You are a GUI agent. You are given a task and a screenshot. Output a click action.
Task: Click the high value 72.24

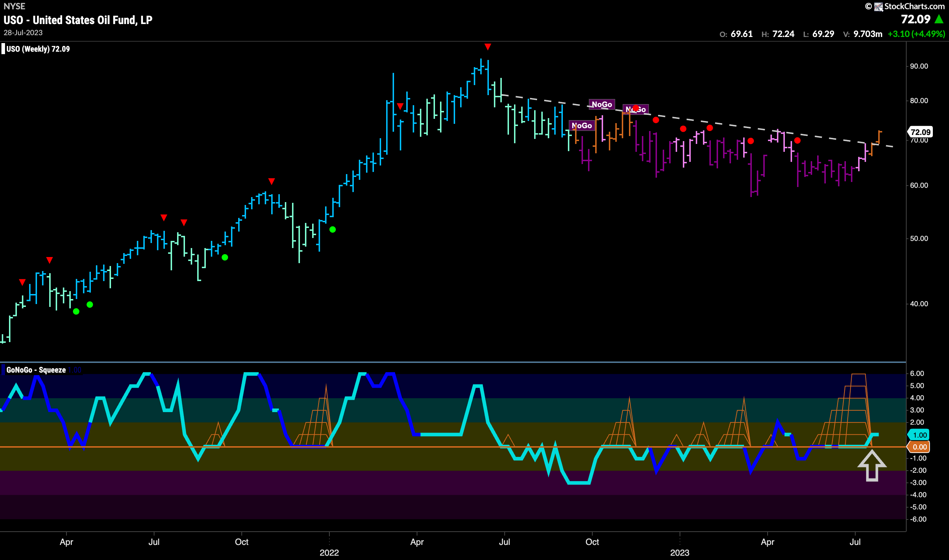(783, 34)
